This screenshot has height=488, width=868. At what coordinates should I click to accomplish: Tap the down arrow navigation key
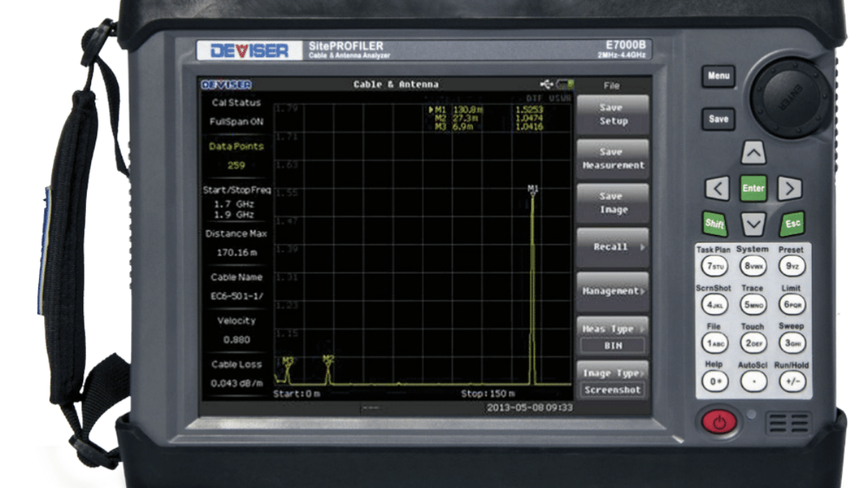click(754, 225)
